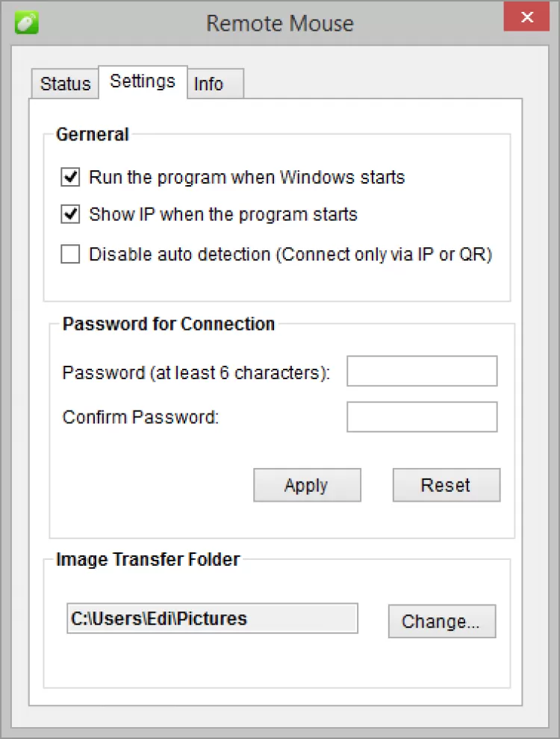Close the Remote Mouse window
The width and height of the screenshot is (560, 739).
coord(527,18)
